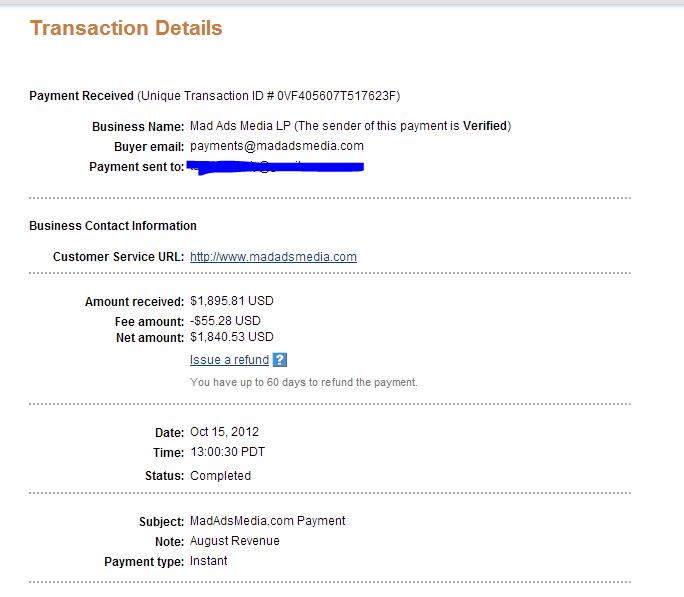Click the 13:00:30 PDT time value
Screen dimensions: 684x597
(228, 452)
